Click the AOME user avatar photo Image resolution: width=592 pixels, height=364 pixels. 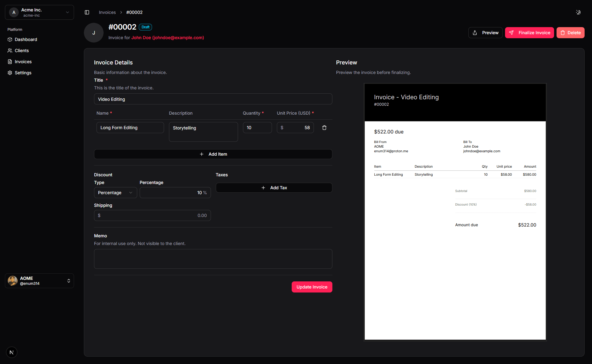click(13, 281)
